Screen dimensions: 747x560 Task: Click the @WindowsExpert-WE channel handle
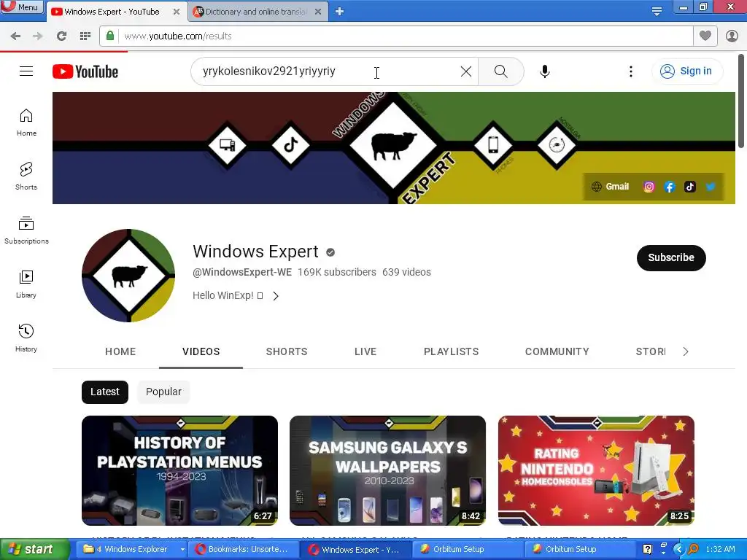tap(242, 272)
